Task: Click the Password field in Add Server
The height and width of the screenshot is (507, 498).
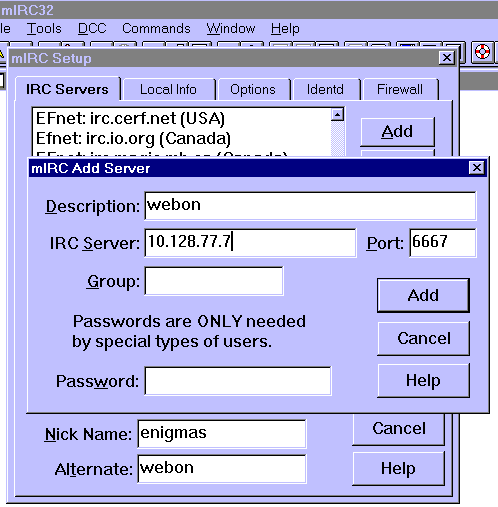Action: coord(238,381)
